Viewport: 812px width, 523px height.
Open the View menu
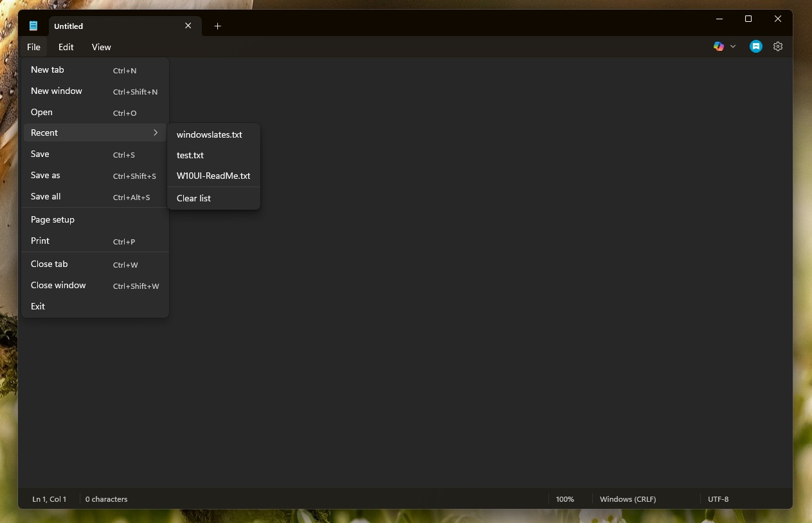tap(101, 46)
